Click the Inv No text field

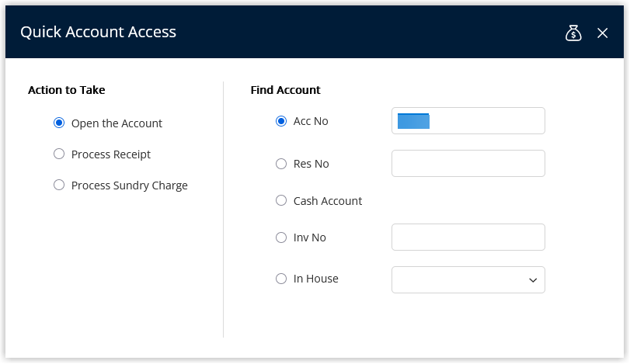click(468, 237)
